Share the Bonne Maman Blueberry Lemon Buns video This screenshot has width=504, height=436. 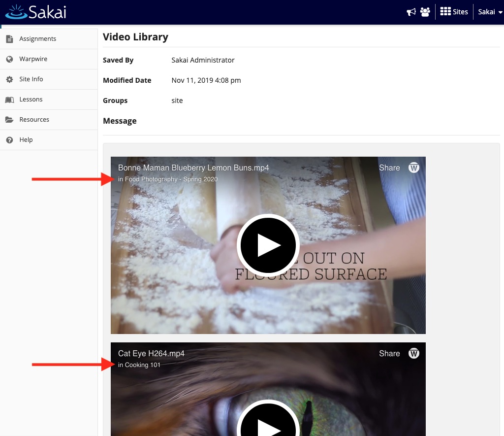coord(389,168)
